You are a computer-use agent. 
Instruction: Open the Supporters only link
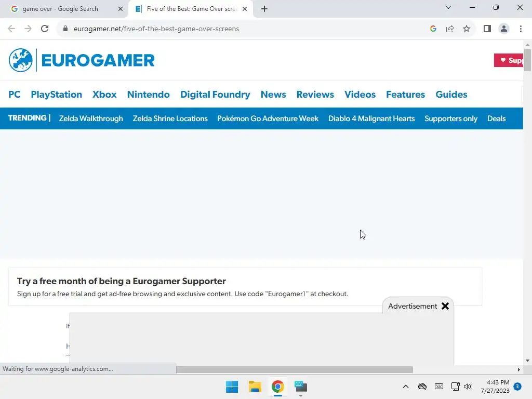pyautogui.click(x=451, y=118)
